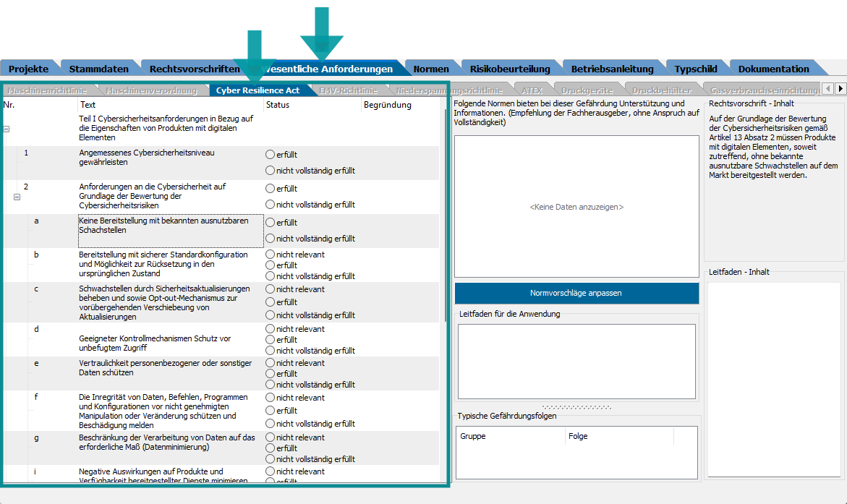This screenshot has width=847, height=504.
Task: Switch to the ATEX sub-tab
Action: pos(532,90)
